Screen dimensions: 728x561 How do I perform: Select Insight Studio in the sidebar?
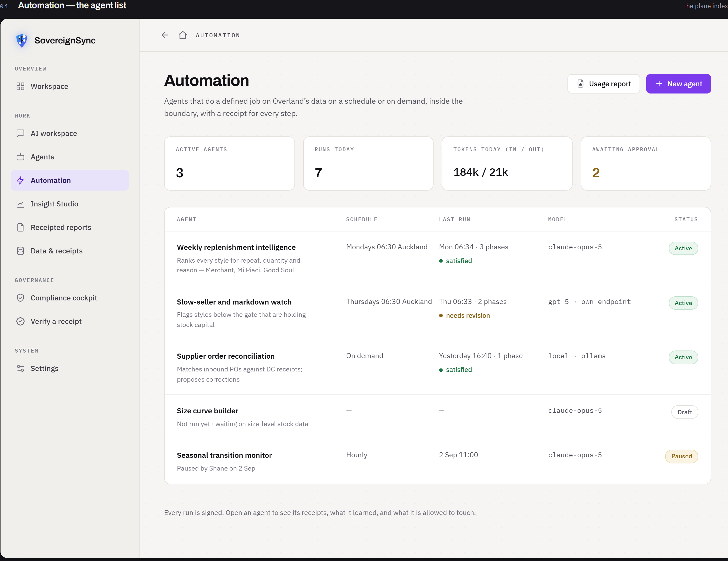pos(70,204)
